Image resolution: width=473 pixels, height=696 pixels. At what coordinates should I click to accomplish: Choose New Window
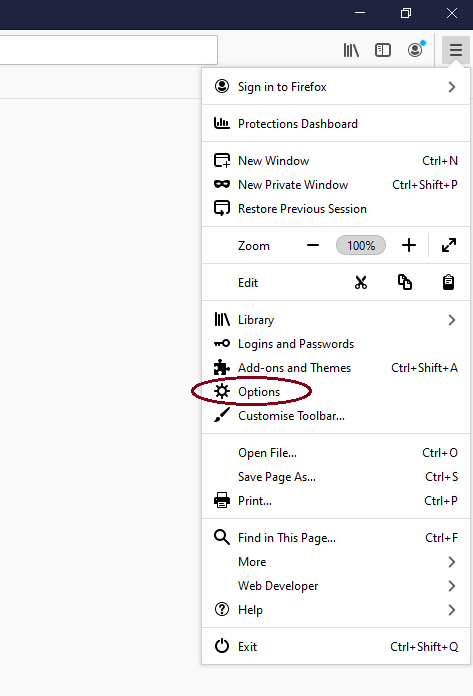336,161
